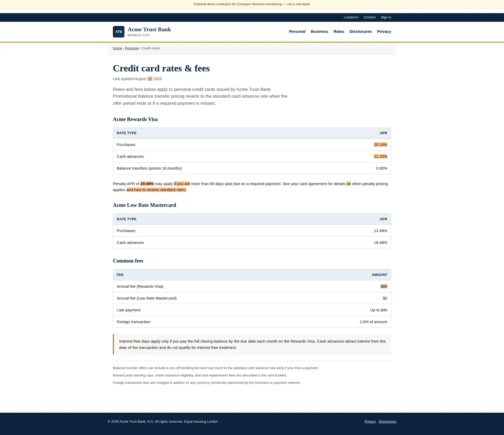
Task: Select the 29.99% penalty APR text
Action: pyautogui.click(x=147, y=184)
